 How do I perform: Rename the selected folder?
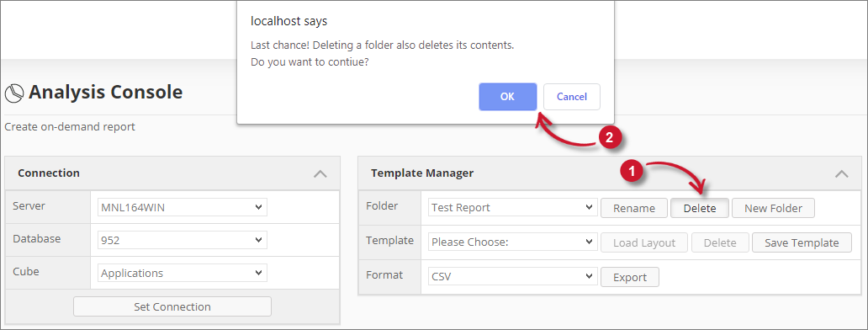(634, 208)
